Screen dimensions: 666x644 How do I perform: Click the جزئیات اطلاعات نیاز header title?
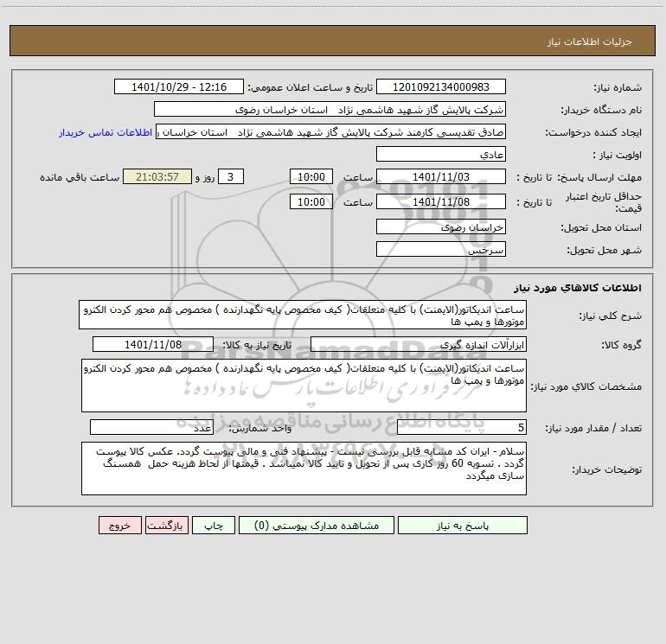pos(590,41)
